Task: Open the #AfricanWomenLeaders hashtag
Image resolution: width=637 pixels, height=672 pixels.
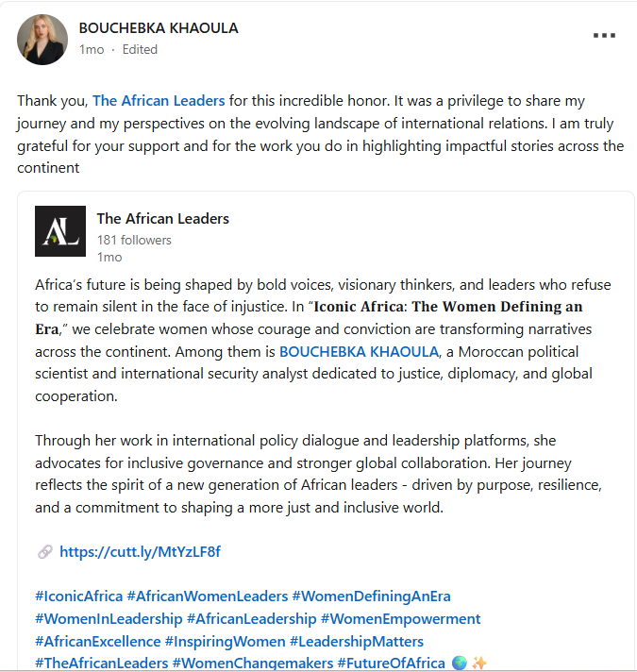Action: click(x=208, y=596)
